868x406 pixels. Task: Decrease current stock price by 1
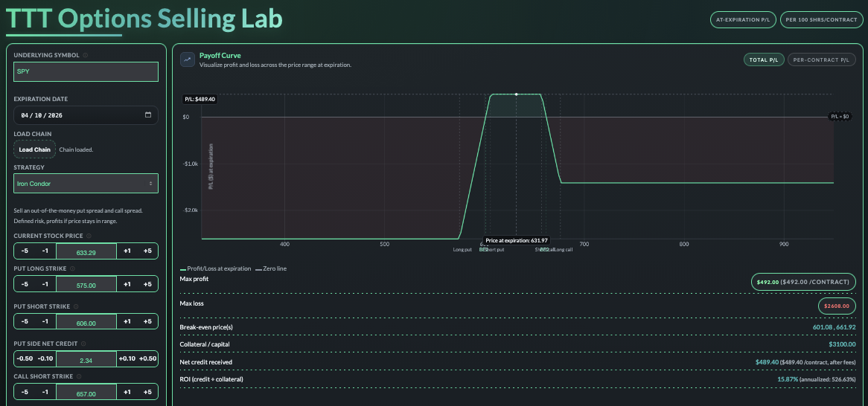click(x=45, y=251)
